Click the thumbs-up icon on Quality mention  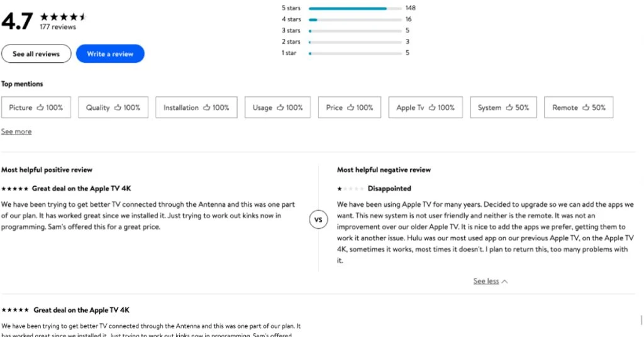(118, 108)
